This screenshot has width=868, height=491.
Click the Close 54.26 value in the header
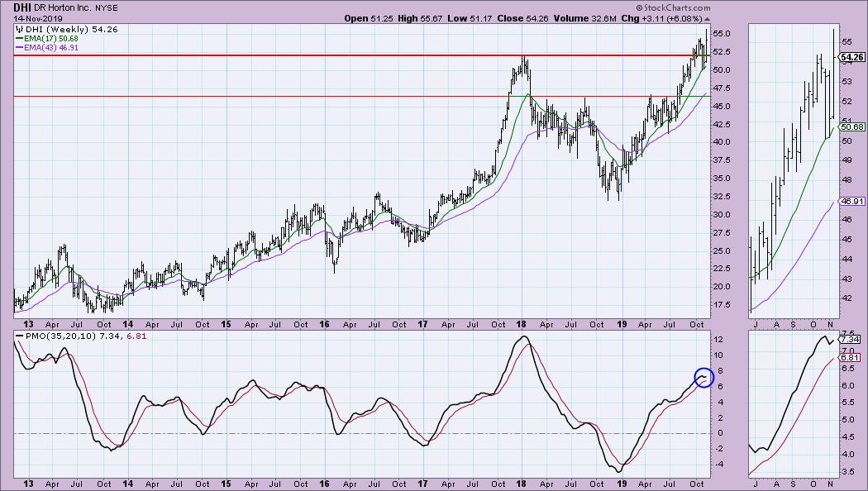[x=522, y=18]
